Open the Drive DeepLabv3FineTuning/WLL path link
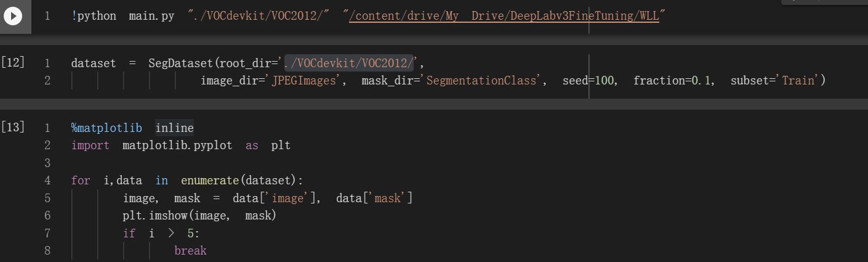This screenshot has width=868, height=262. (504, 16)
